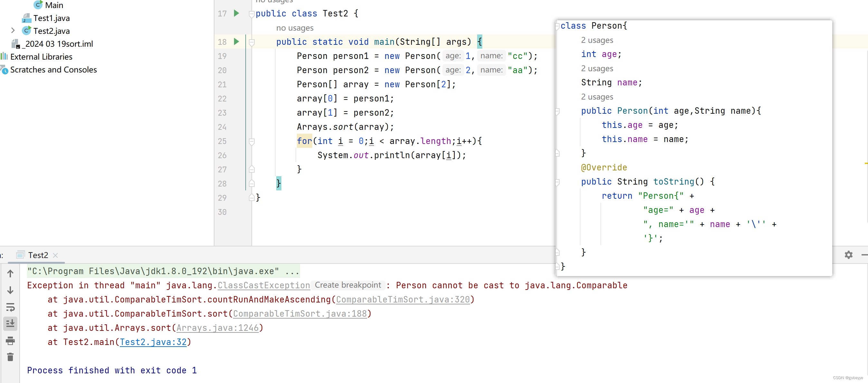Collapse toString method fold marker in Person

[557, 182]
